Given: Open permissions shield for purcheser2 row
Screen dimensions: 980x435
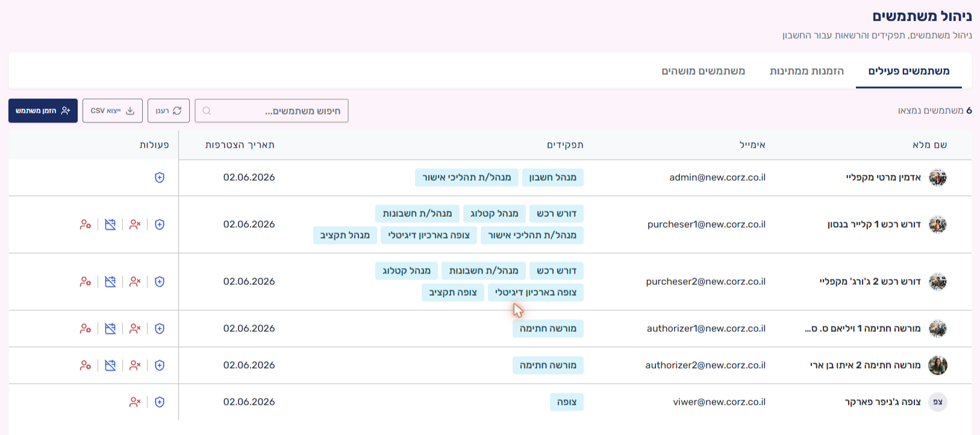Looking at the screenshot, I should click(x=160, y=282).
